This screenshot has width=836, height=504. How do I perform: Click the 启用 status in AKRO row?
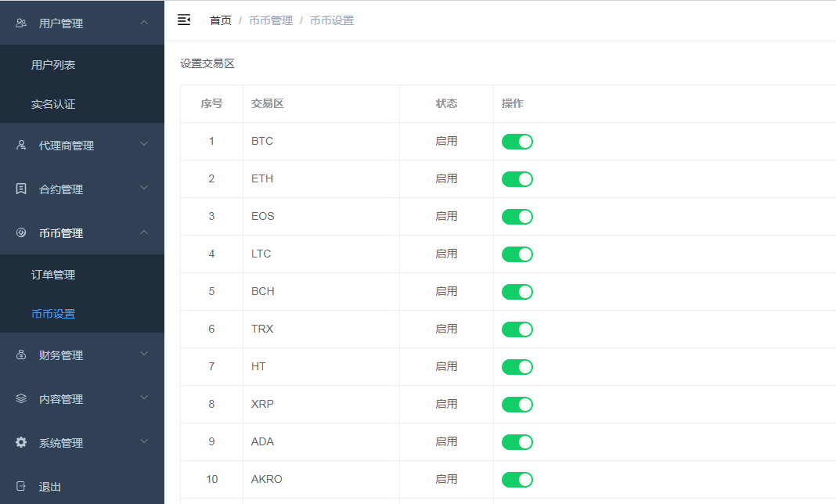pos(446,479)
